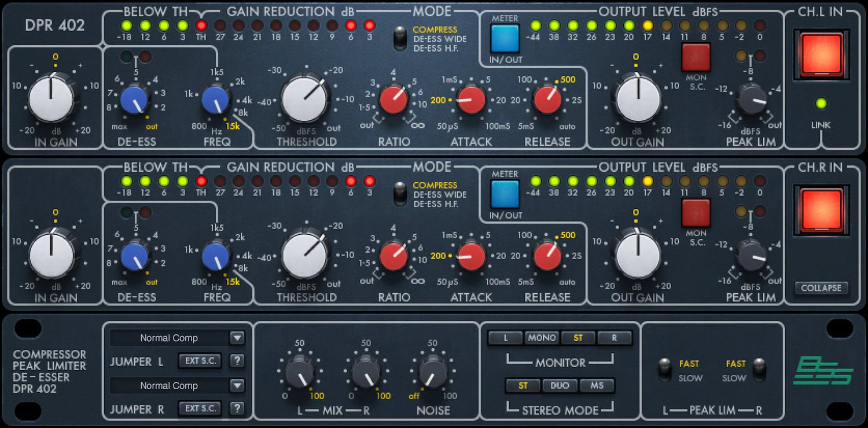Click the DUO stereo mode button
The height and width of the screenshot is (428, 868).
click(x=560, y=386)
